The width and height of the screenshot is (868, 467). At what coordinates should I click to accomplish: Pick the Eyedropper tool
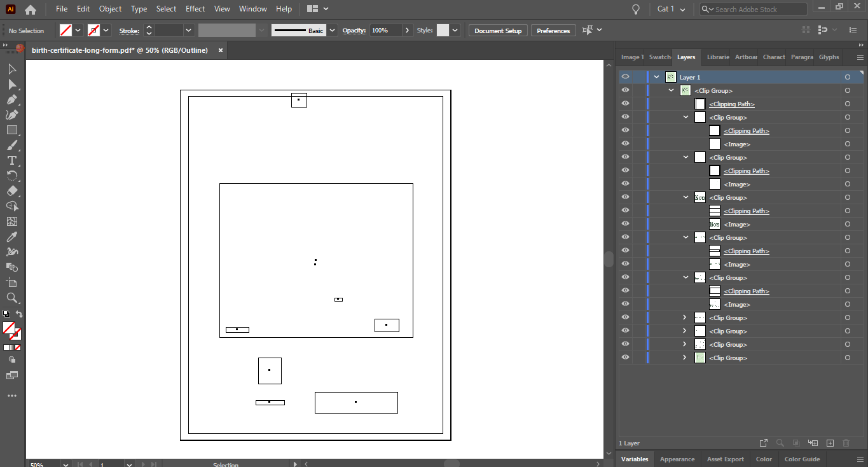click(x=11, y=237)
